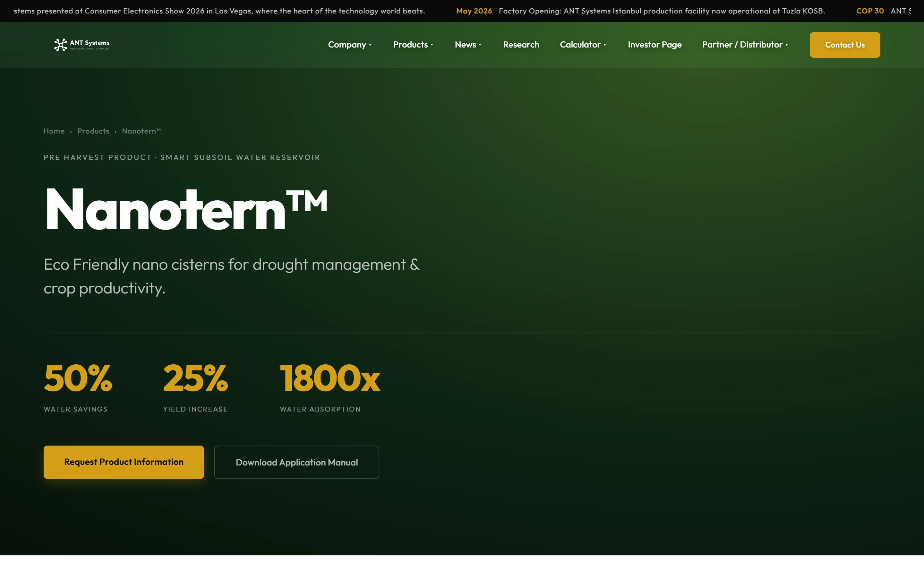Click the COP 30 ticker headline
924x565 pixels.
[x=884, y=11]
